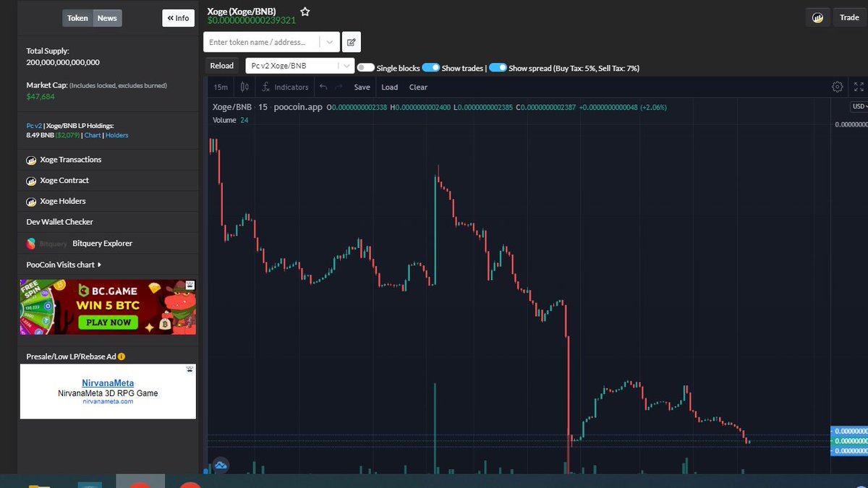
Task: Change the candlestick chart style
Action: (x=244, y=87)
